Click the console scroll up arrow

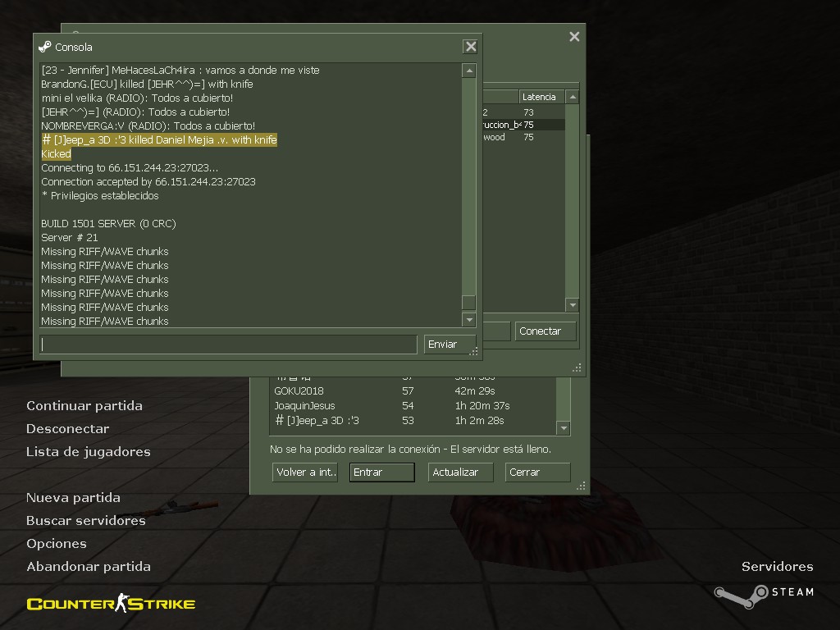click(468, 71)
